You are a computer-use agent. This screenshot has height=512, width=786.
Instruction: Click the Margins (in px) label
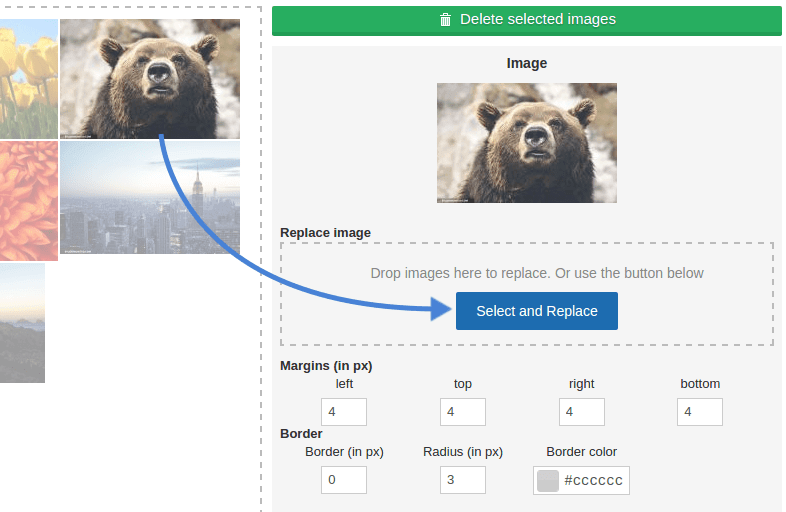point(326,366)
